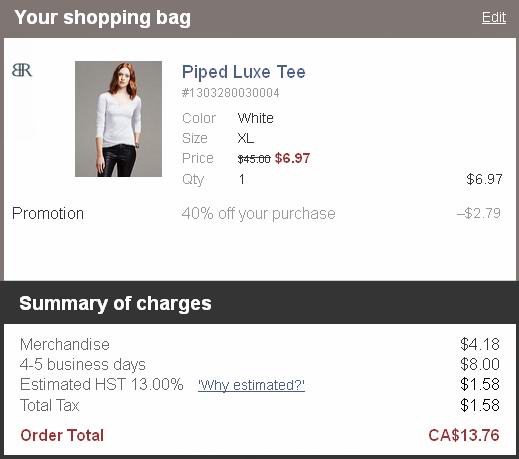Click the 40% off your purchase promotion text
This screenshot has width=519, height=459.
coord(258,214)
